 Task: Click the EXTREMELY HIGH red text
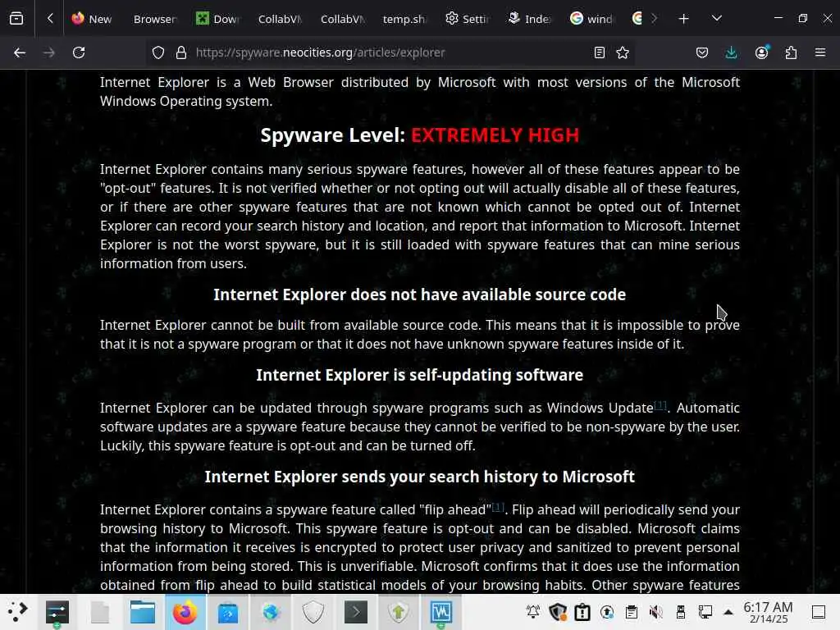pos(495,135)
